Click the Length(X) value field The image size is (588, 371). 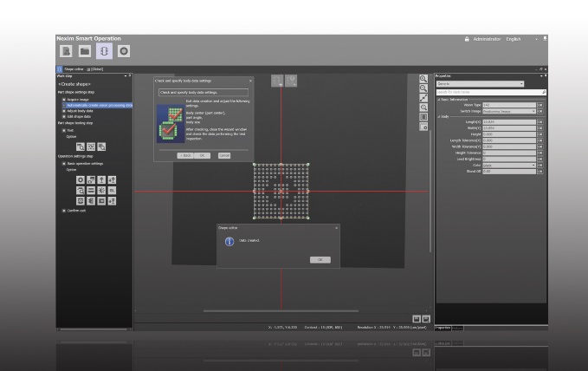508,122
